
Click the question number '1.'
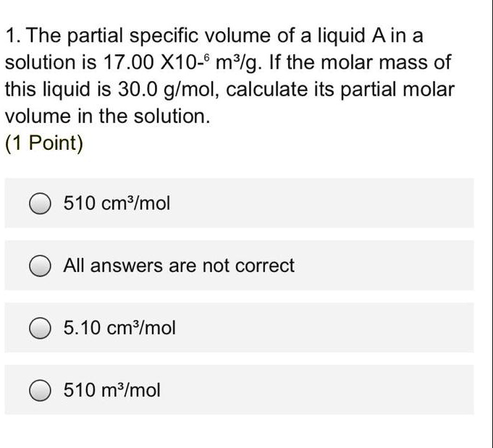pyautogui.click(x=14, y=35)
